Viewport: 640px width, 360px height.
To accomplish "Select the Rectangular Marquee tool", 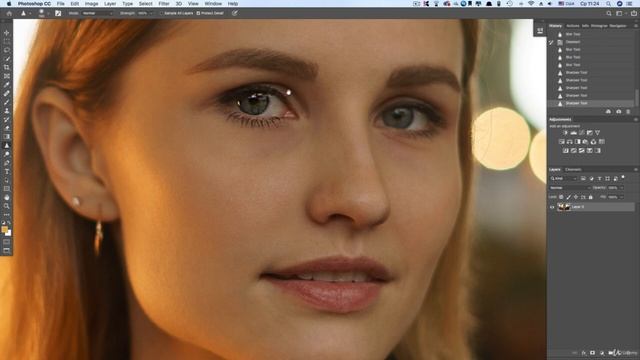I will point(7,41).
